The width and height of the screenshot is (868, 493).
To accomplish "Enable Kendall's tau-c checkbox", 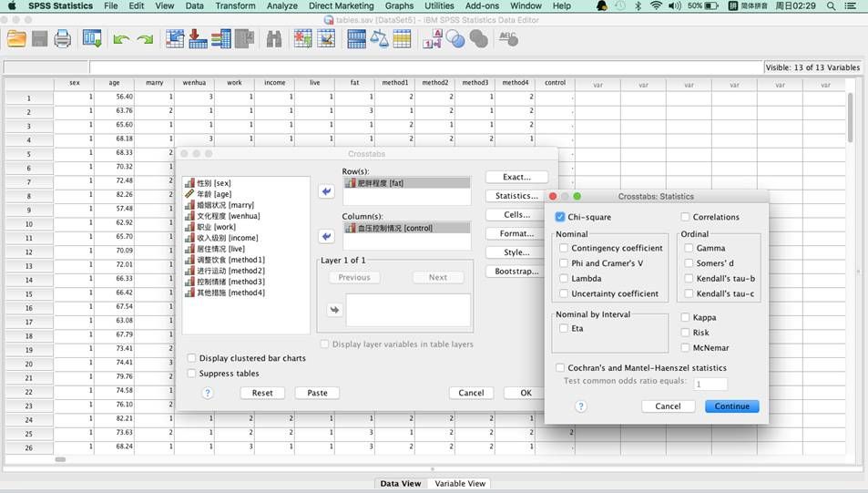I will (x=689, y=293).
